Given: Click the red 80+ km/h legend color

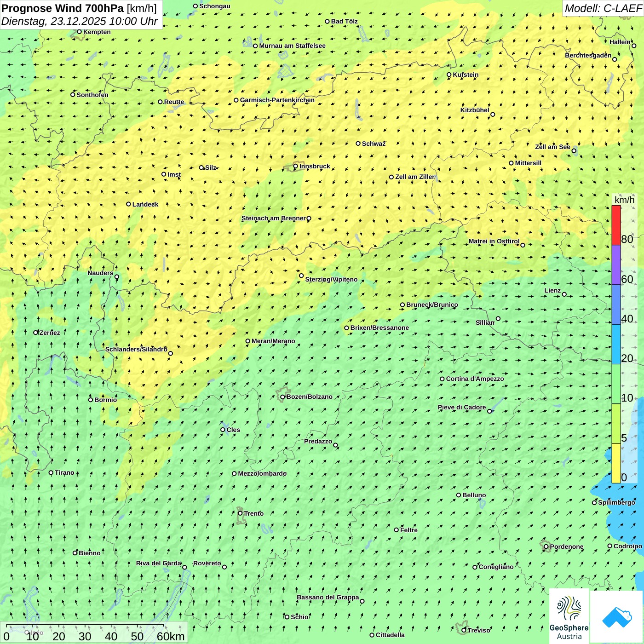Looking at the screenshot, I should (x=616, y=225).
